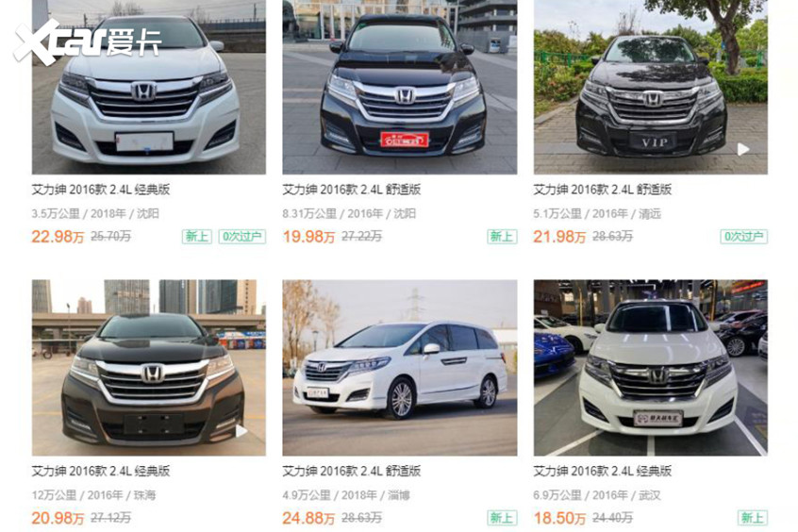Click the 新上 tag on 19.98万 listing
The width and height of the screenshot is (798, 532).
pos(502,237)
